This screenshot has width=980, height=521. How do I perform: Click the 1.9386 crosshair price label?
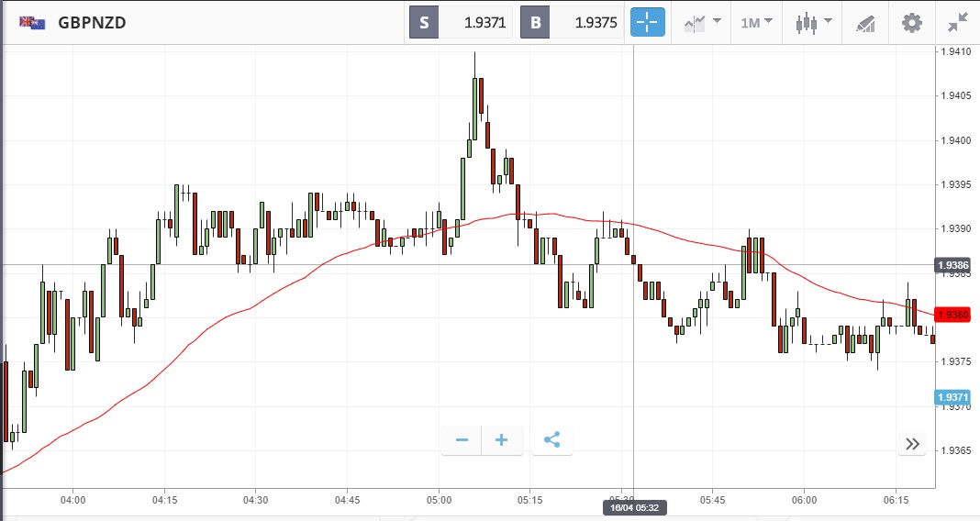(952, 265)
